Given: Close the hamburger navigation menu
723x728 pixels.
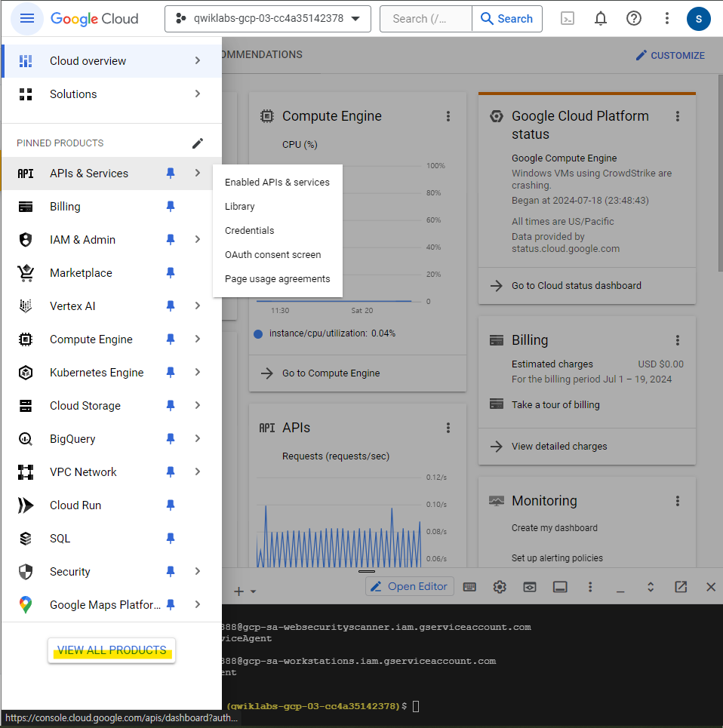Looking at the screenshot, I should [27, 19].
